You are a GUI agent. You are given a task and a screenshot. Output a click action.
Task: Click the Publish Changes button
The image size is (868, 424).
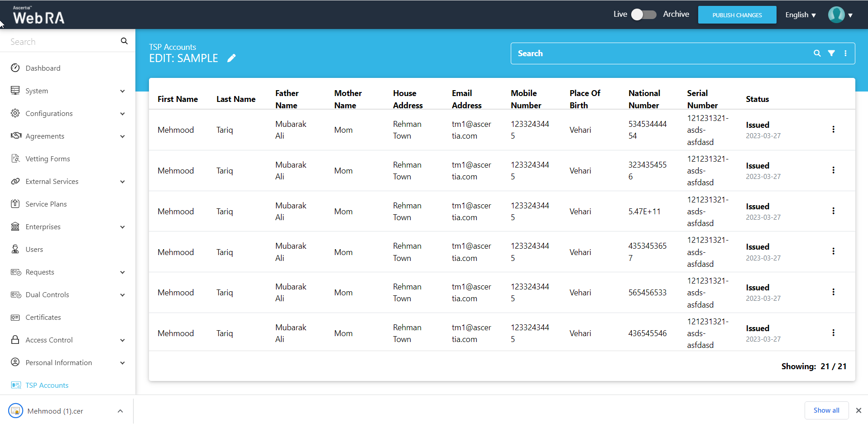click(737, 15)
